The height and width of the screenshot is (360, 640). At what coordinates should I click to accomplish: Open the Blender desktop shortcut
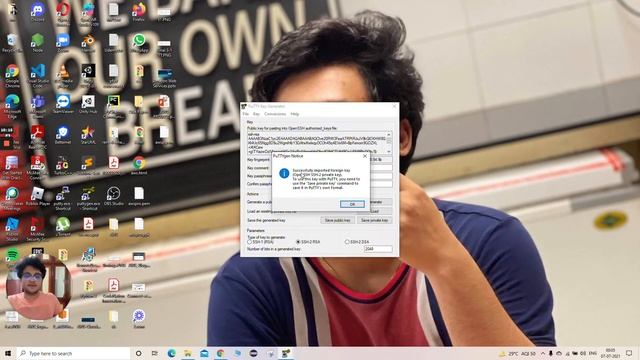point(88,43)
